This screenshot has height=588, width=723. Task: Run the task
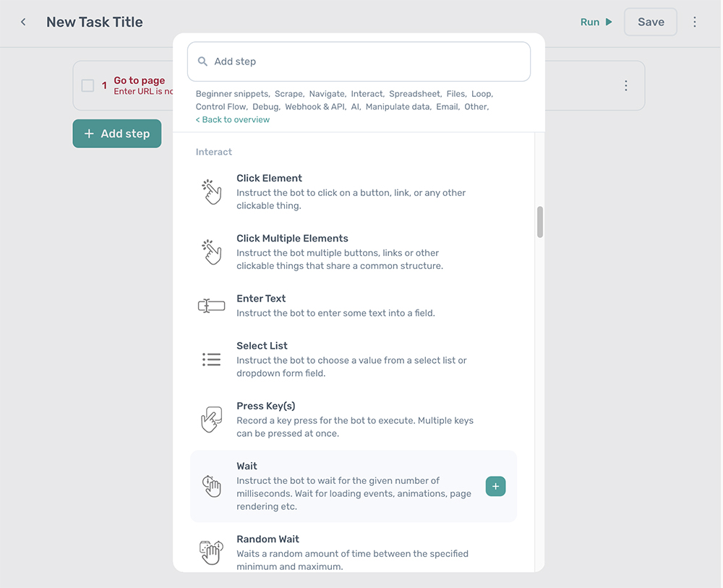595,22
